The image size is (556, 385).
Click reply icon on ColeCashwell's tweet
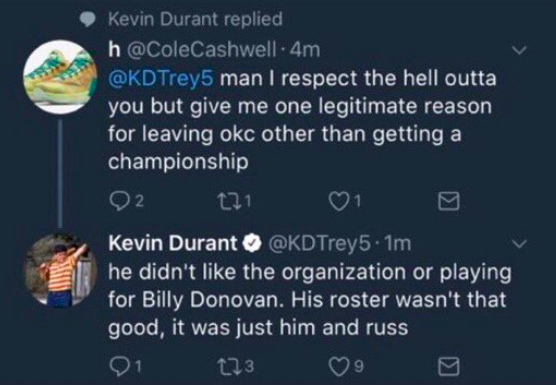(120, 202)
